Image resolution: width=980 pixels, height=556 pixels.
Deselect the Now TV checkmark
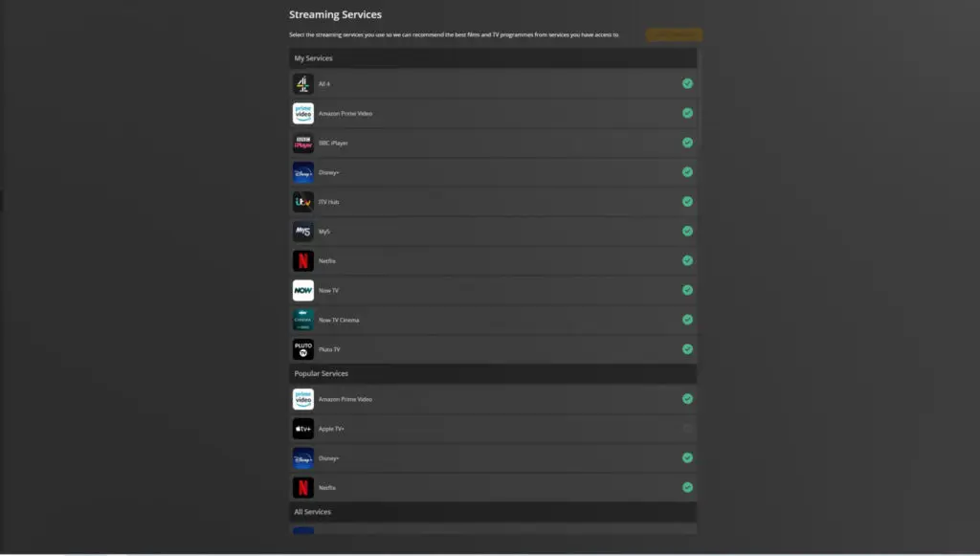(x=687, y=290)
